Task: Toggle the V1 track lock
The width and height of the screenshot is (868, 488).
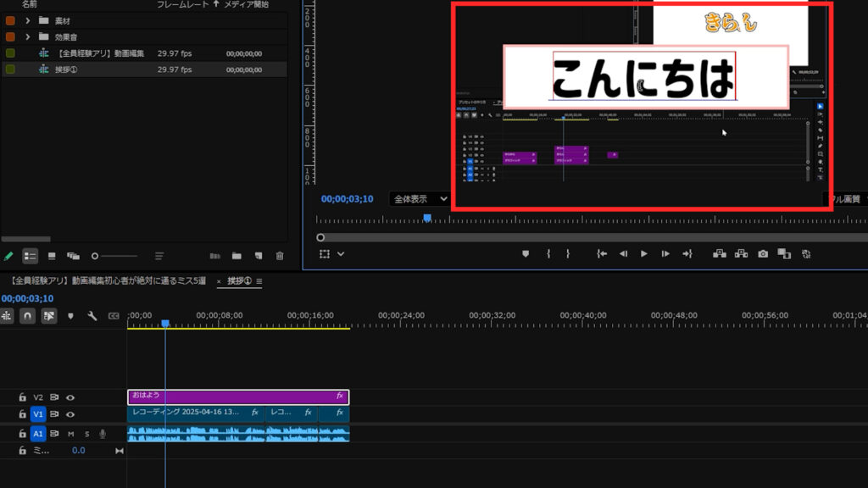Action: [x=23, y=414]
